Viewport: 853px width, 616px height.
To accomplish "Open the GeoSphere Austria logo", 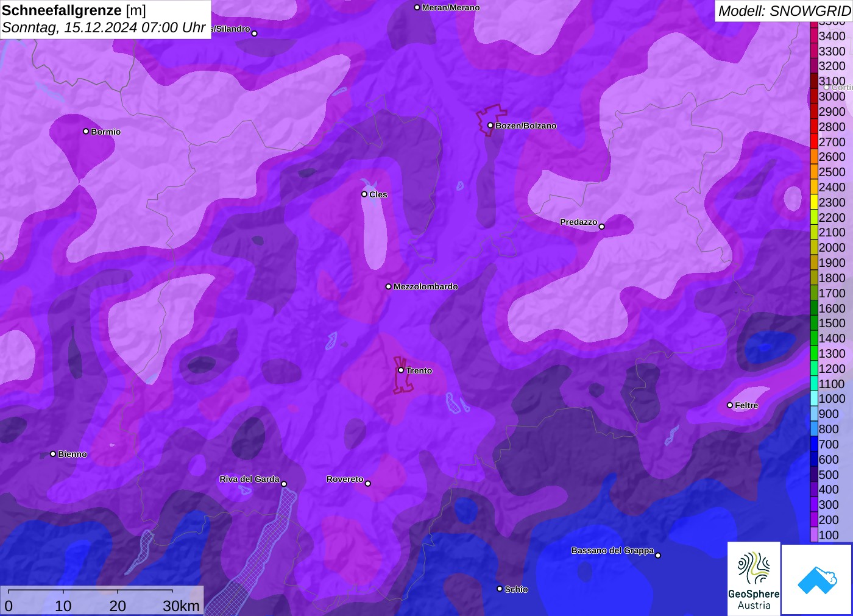I will [754, 579].
